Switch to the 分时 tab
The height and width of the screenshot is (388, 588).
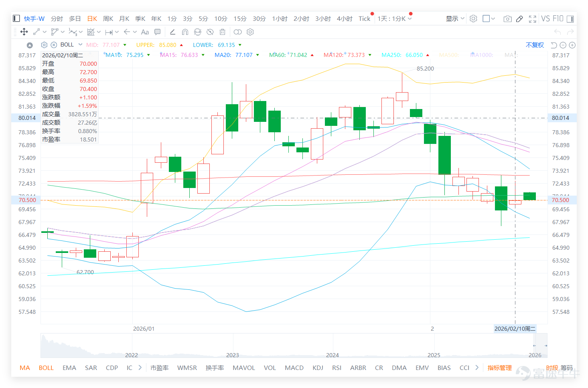[x=57, y=19]
